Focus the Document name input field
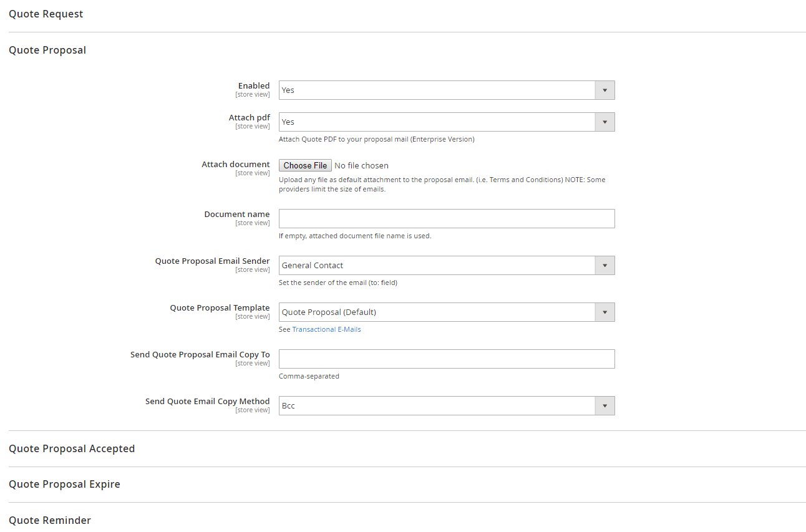Screen dimensions: 806x532 (x=447, y=218)
